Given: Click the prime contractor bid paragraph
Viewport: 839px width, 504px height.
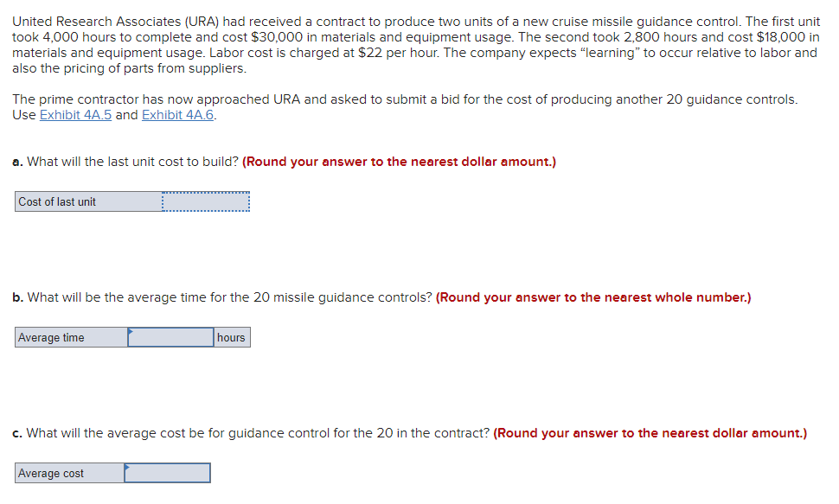Looking at the screenshot, I should pos(405,107).
